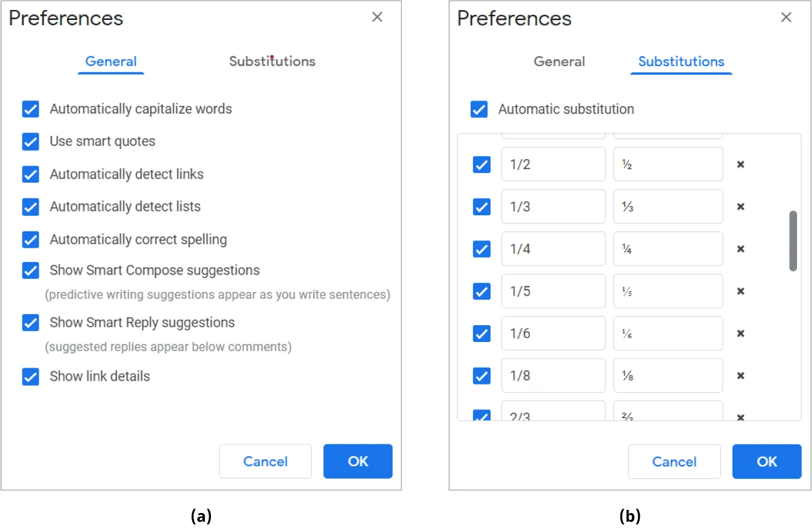
Task: Cancel the Substitutions preferences changes
Action: pos(674,461)
